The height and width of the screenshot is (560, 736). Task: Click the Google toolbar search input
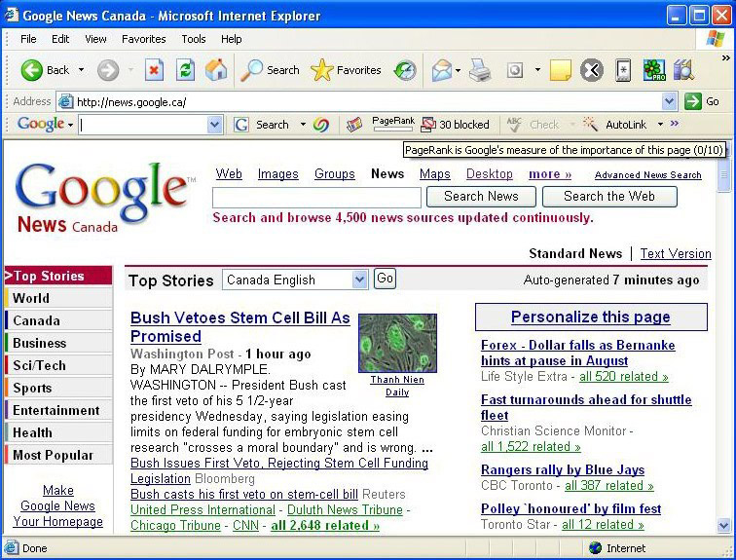click(x=143, y=125)
